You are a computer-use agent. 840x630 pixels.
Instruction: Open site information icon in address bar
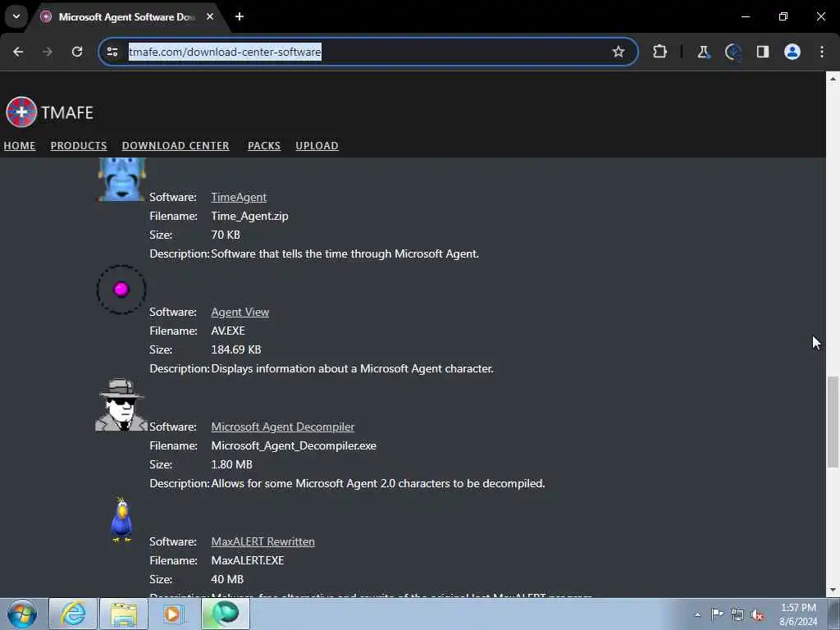[x=112, y=52]
